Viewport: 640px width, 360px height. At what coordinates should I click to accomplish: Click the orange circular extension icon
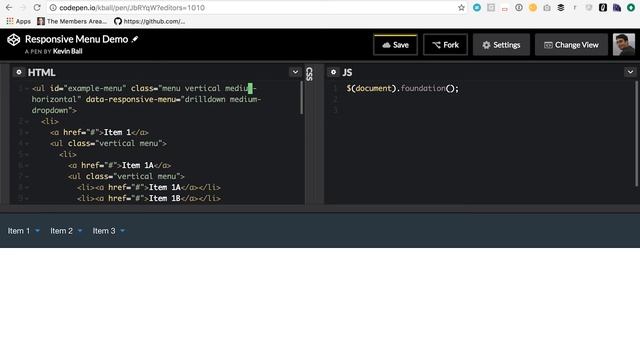[533, 8]
